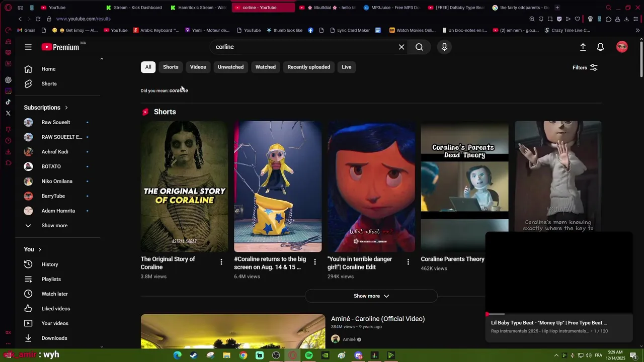Expand Show more shorts
This screenshot has width=644, height=362.
click(371, 296)
